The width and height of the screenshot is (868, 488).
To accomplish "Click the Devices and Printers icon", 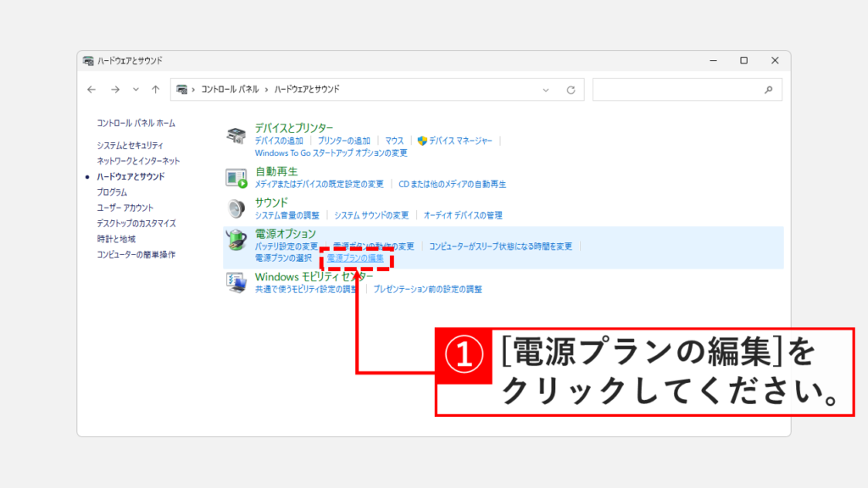I will pos(236,136).
